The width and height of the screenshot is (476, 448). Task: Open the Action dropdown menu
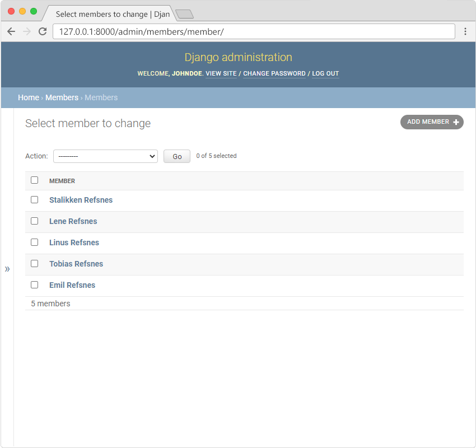[x=105, y=156]
